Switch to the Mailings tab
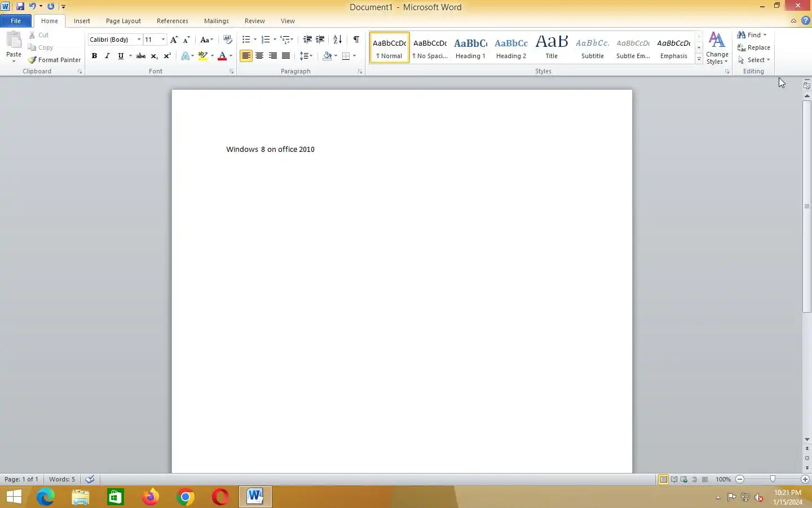The height and width of the screenshot is (508, 812). pyautogui.click(x=217, y=21)
